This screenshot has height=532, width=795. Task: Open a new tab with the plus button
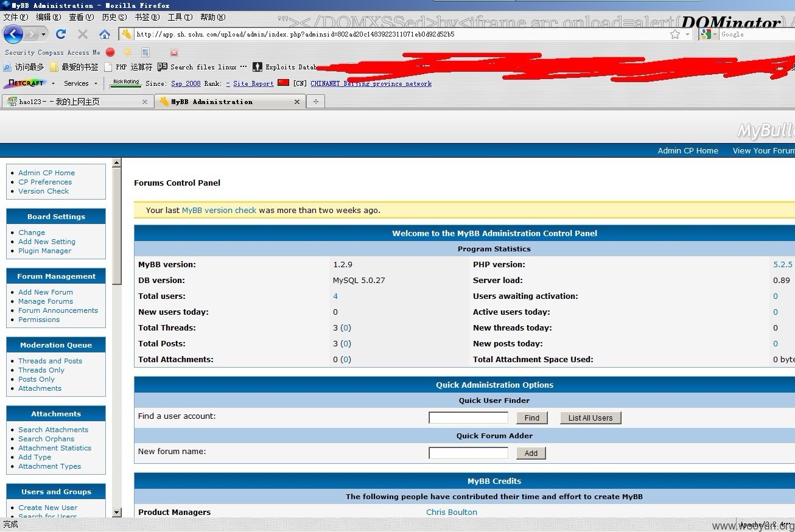coord(315,102)
